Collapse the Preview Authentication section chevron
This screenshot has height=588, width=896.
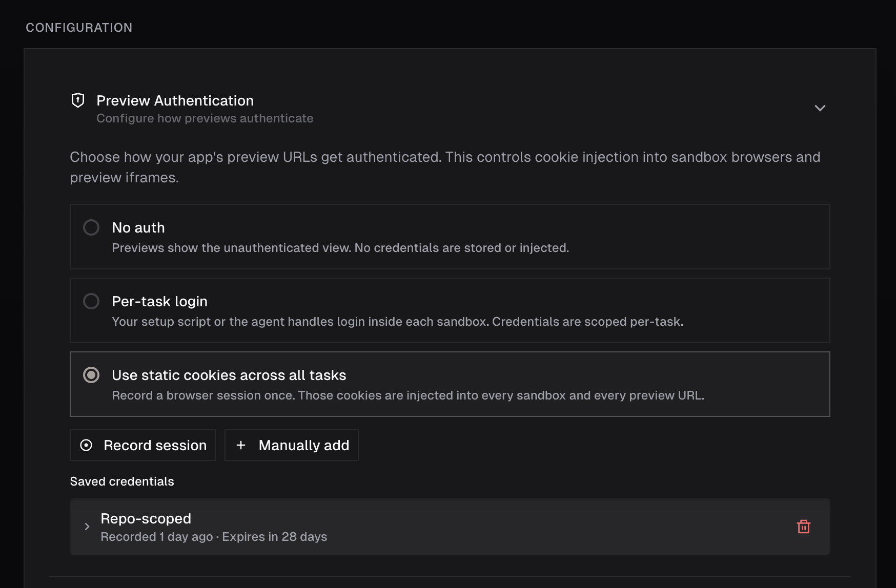pyautogui.click(x=820, y=108)
